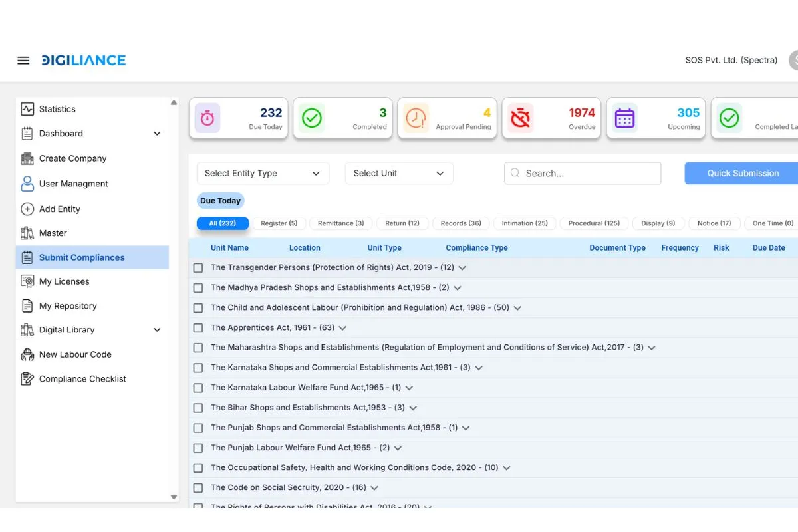Click the Add Entity plus icon
The height and width of the screenshot is (532, 798).
[x=27, y=209]
